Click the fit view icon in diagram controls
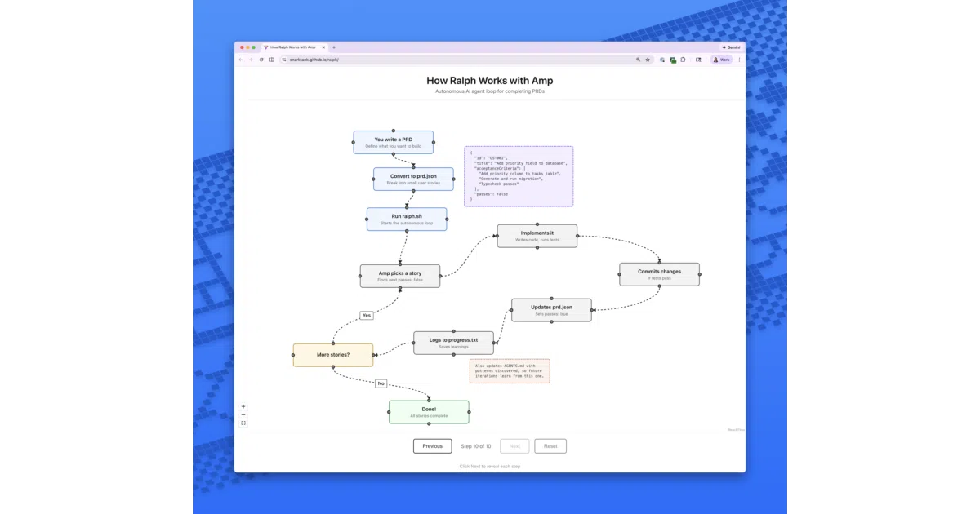 [243, 423]
